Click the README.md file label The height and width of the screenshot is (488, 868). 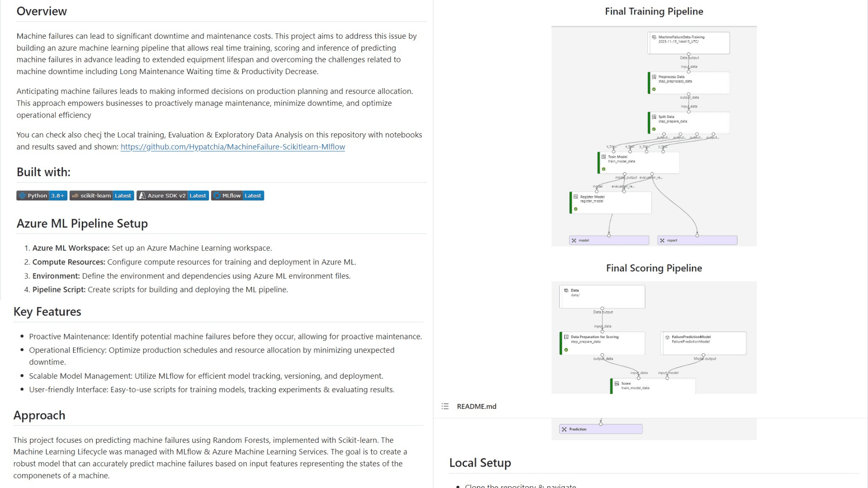pos(476,406)
